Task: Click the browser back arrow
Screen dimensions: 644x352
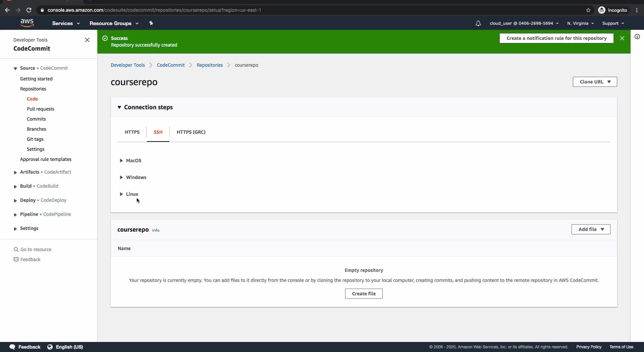Action: pyautogui.click(x=7, y=10)
